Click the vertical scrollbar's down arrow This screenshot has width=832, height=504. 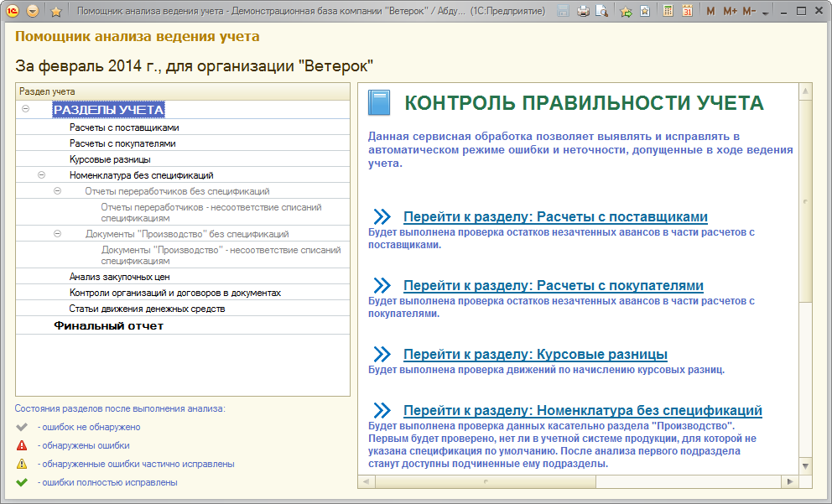tap(805, 465)
